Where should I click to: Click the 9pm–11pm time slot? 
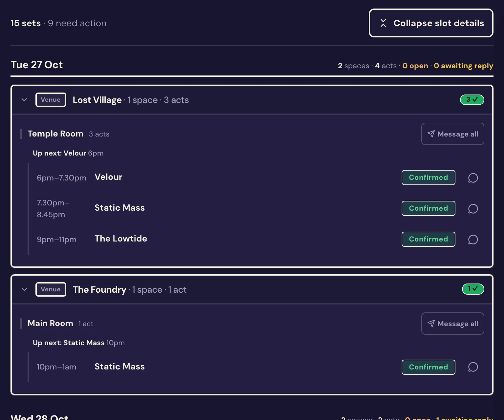(56, 240)
